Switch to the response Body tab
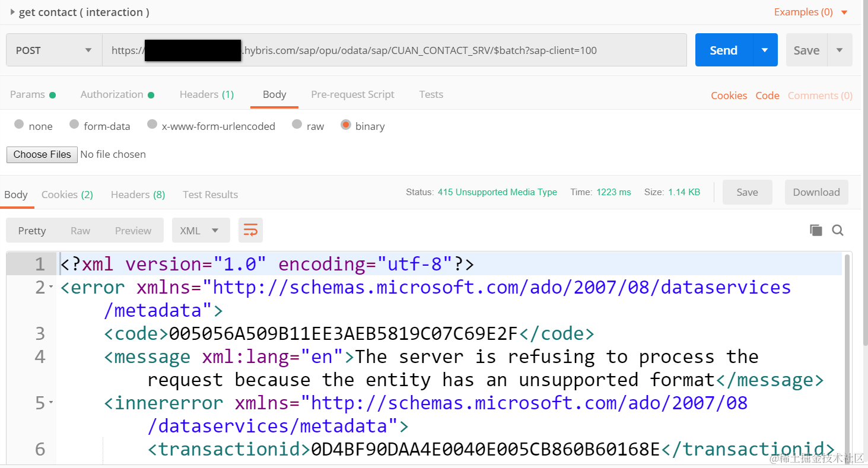This screenshot has width=868, height=468. [16, 195]
